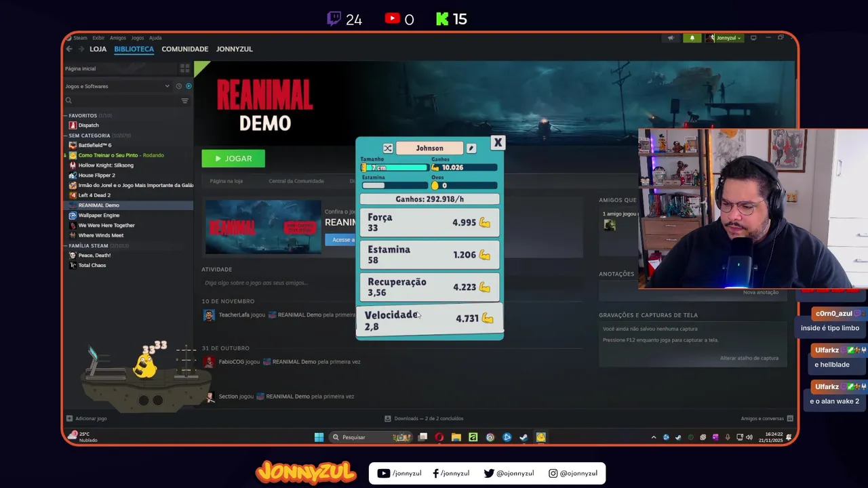Viewport: 868px width, 488px height.
Task: Select Where Winds Meet
Action: [101, 235]
